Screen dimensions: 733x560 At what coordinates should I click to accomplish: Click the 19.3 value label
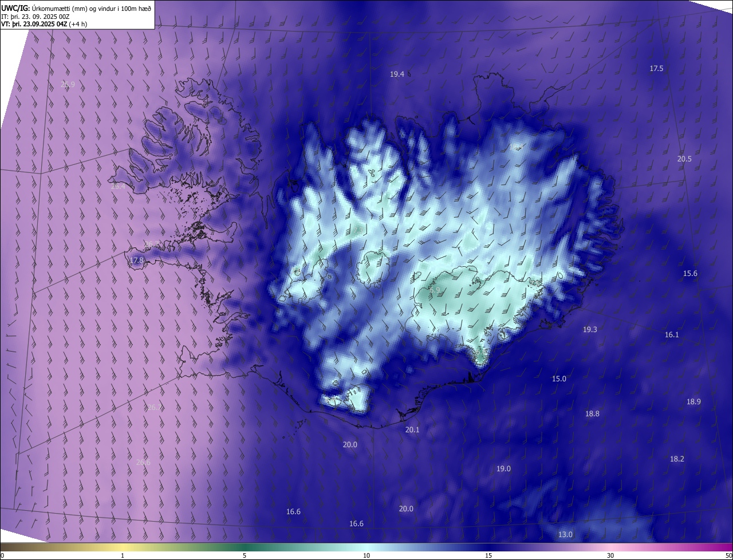(590, 330)
